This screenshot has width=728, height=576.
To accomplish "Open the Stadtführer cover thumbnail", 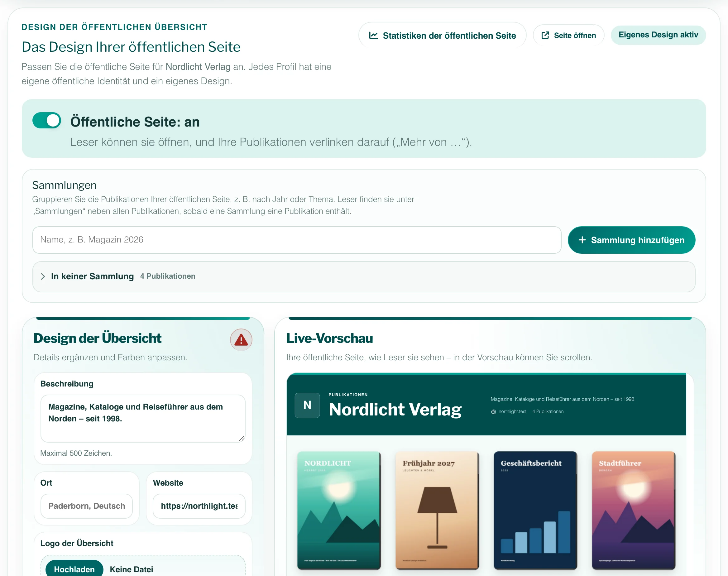I will (634, 510).
